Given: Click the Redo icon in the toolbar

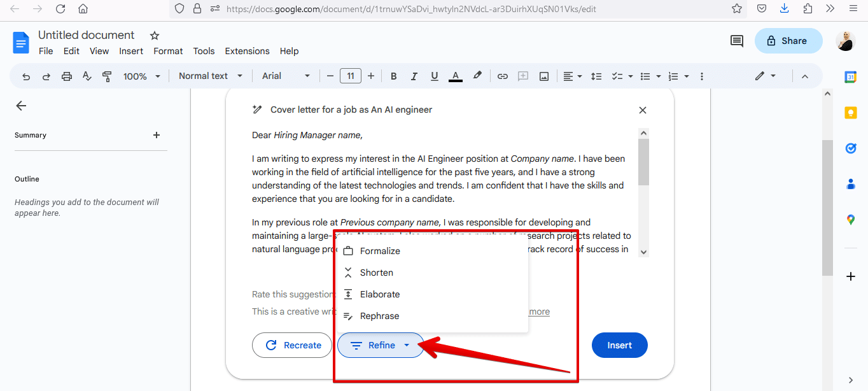Looking at the screenshot, I should pos(46,76).
